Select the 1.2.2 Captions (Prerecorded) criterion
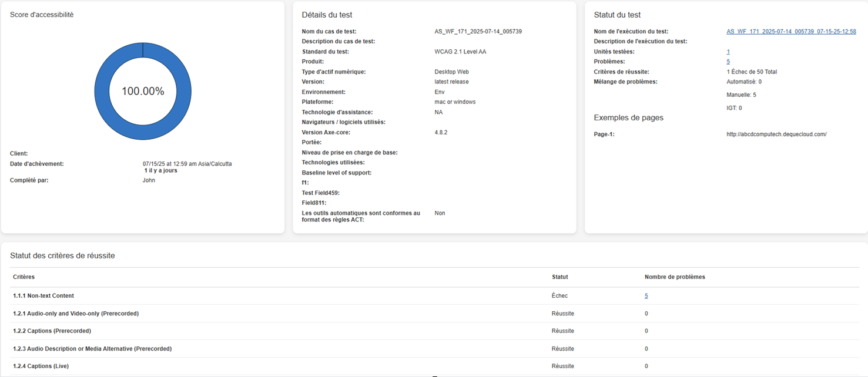The width and height of the screenshot is (868, 377). point(52,331)
